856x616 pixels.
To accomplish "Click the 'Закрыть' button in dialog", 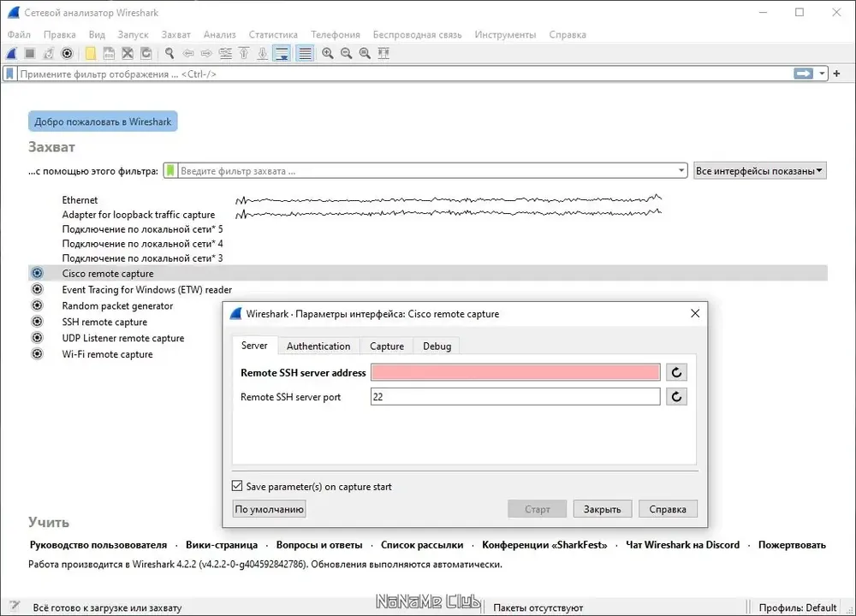I will point(602,509).
